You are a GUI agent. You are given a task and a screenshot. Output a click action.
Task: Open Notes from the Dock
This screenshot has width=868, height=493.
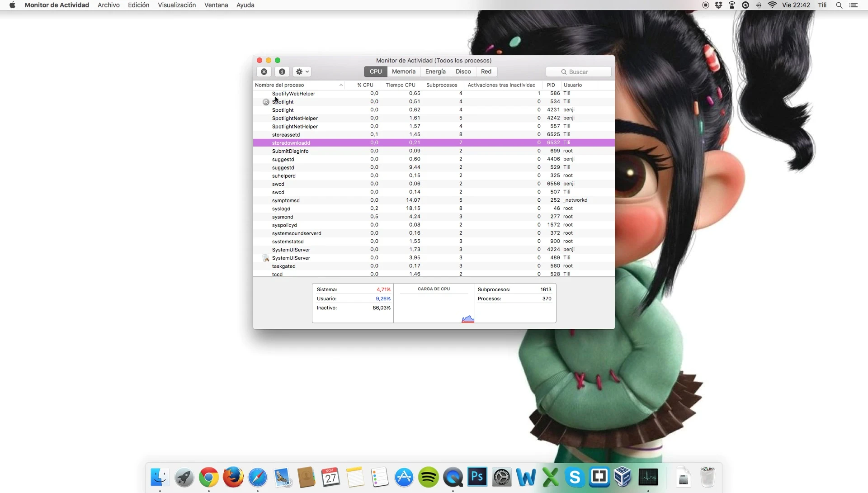[355, 477]
